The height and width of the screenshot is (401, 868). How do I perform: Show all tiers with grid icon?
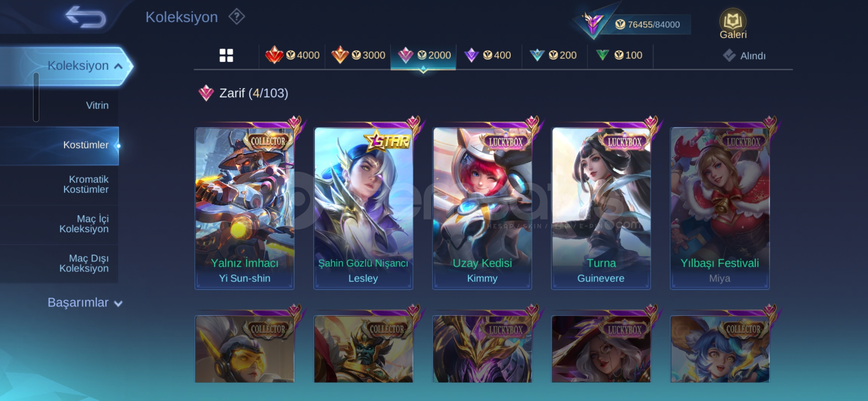[226, 55]
